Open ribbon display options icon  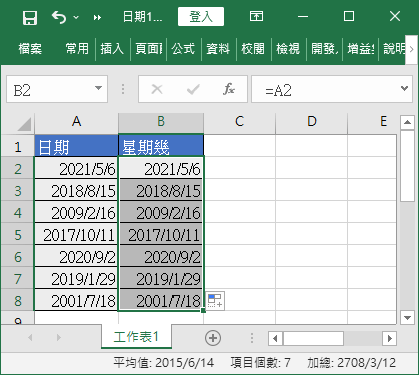(x=256, y=16)
